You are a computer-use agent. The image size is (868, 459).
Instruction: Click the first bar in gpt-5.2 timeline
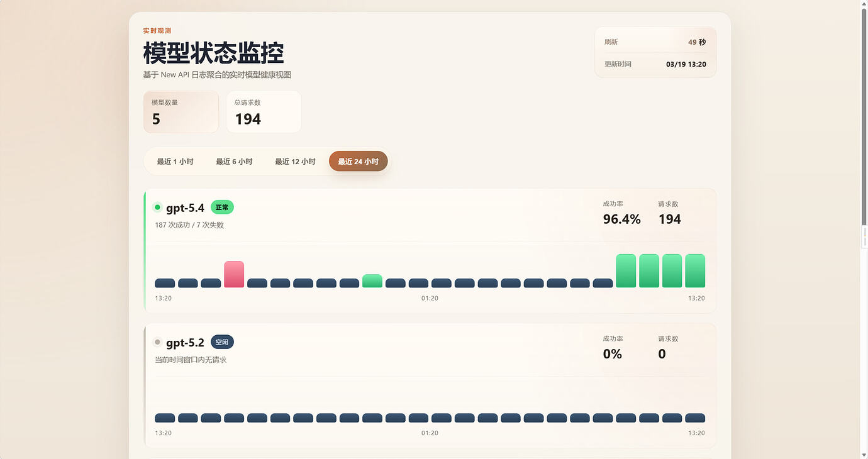pyautogui.click(x=165, y=418)
